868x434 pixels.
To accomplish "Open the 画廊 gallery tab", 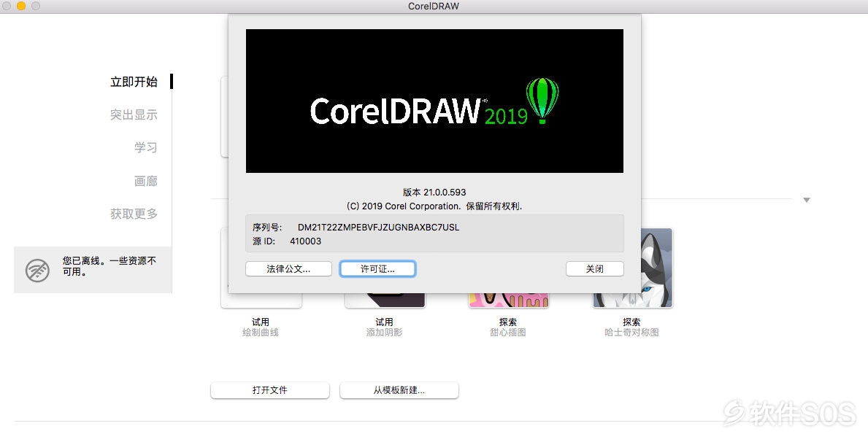I will tap(145, 181).
